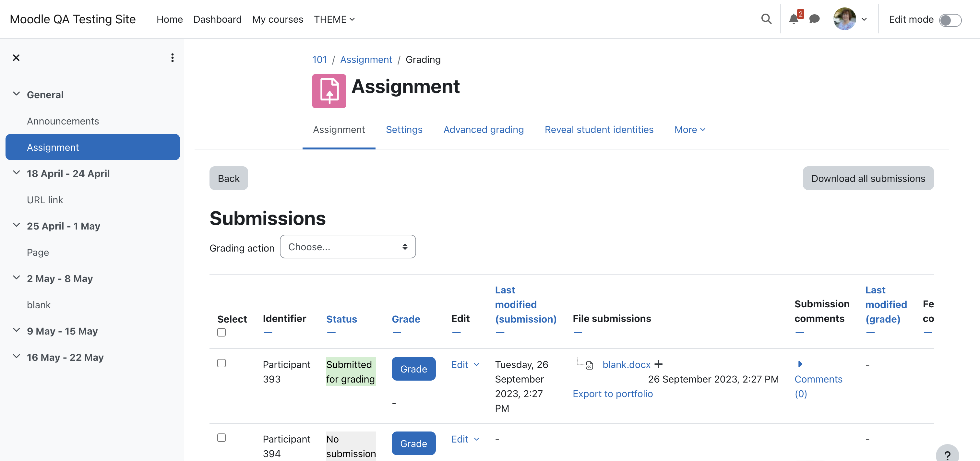
Task: Switch to the Advanced grading tab
Action: [x=484, y=130]
